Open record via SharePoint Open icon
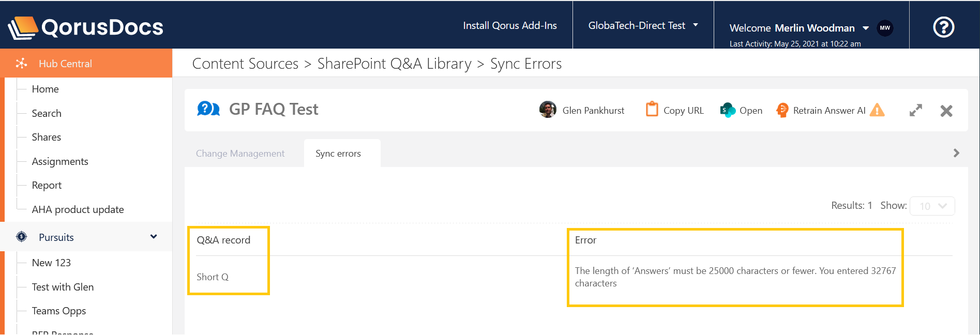 [x=728, y=110]
